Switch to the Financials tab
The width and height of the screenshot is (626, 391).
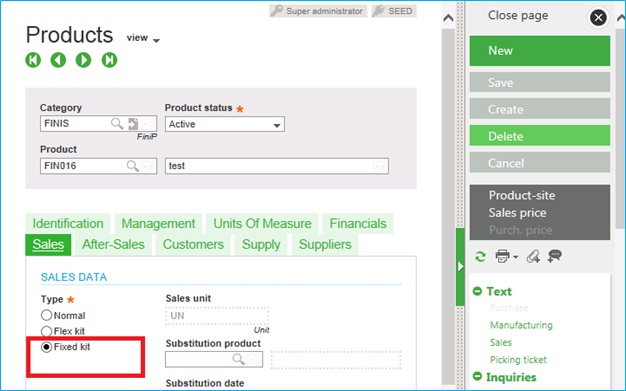pos(358,223)
